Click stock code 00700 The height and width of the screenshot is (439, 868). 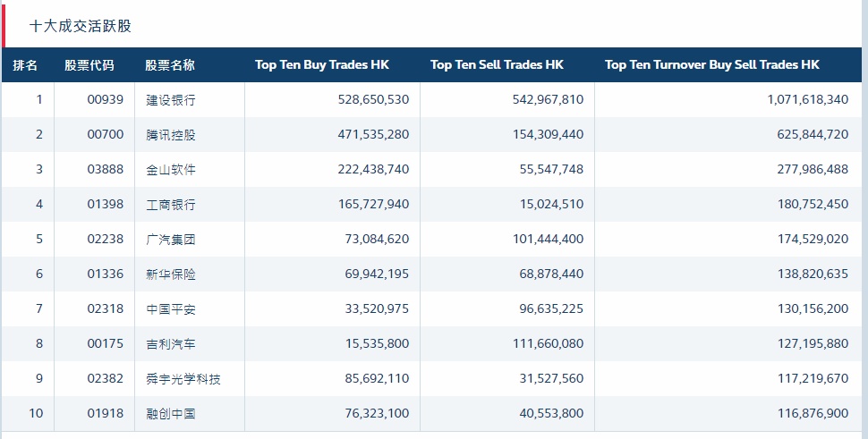(106, 135)
